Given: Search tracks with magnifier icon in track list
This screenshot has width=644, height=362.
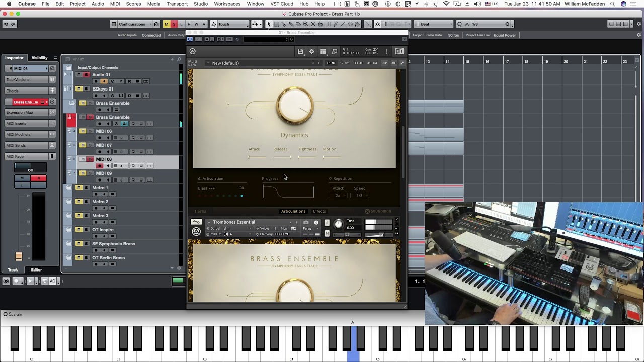Looking at the screenshot, I should [x=179, y=59].
